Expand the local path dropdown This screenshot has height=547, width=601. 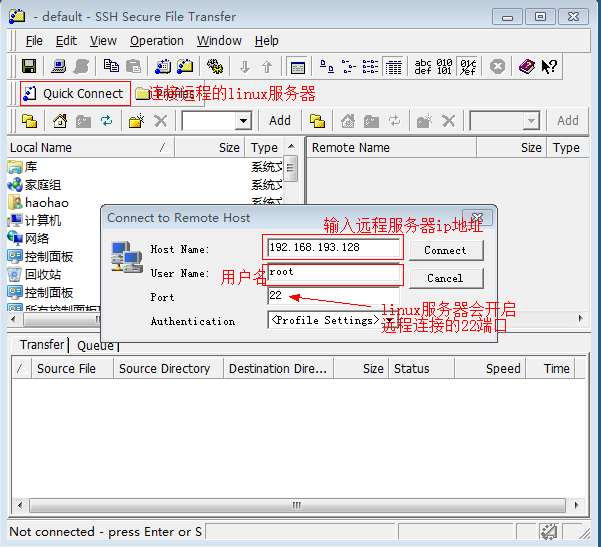(x=243, y=121)
